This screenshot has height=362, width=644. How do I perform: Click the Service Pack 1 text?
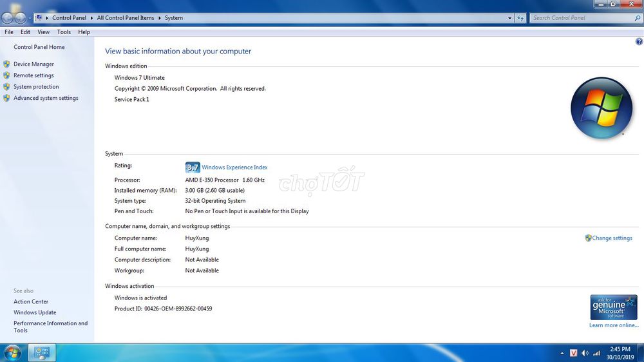[132, 99]
